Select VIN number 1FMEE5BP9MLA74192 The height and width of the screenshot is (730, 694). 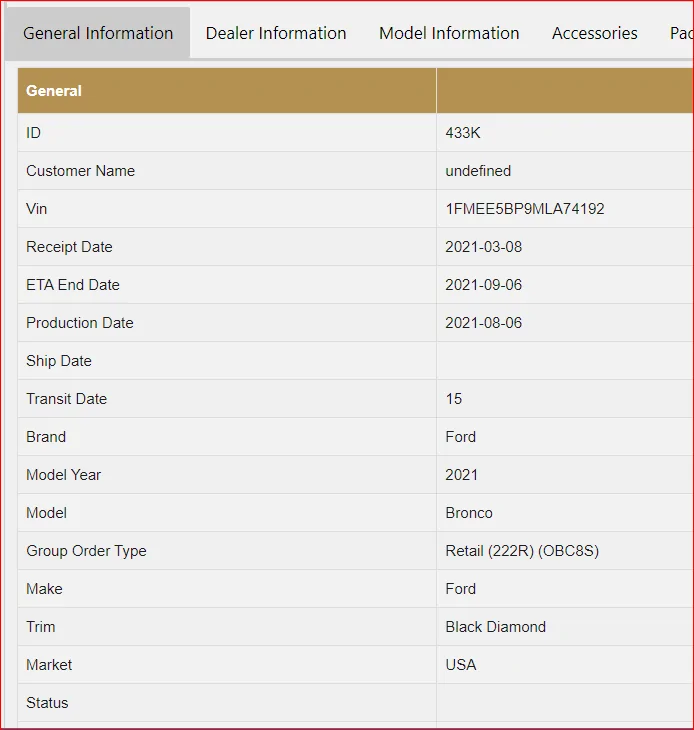point(525,209)
